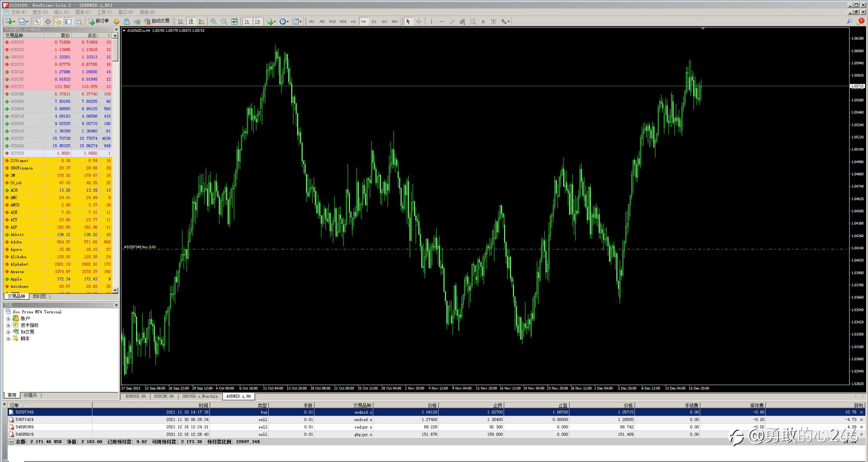
Task: Select the crosshair tool
Action: 419,21
